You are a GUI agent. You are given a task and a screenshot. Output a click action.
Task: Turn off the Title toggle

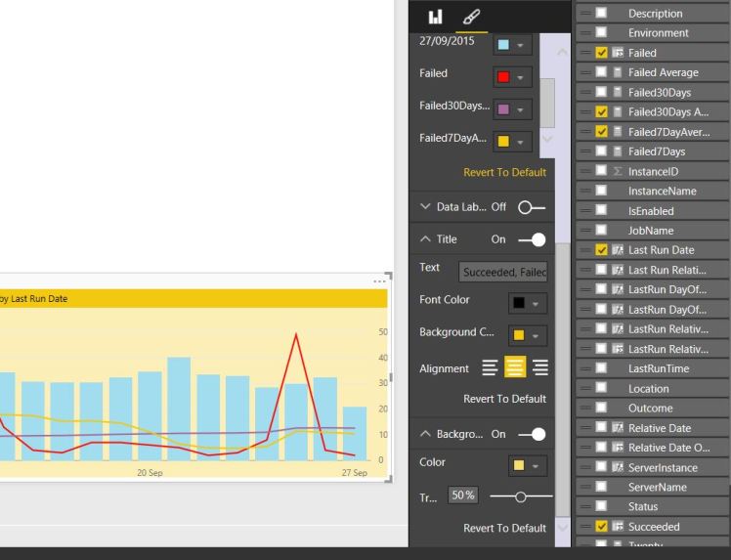click(x=532, y=239)
